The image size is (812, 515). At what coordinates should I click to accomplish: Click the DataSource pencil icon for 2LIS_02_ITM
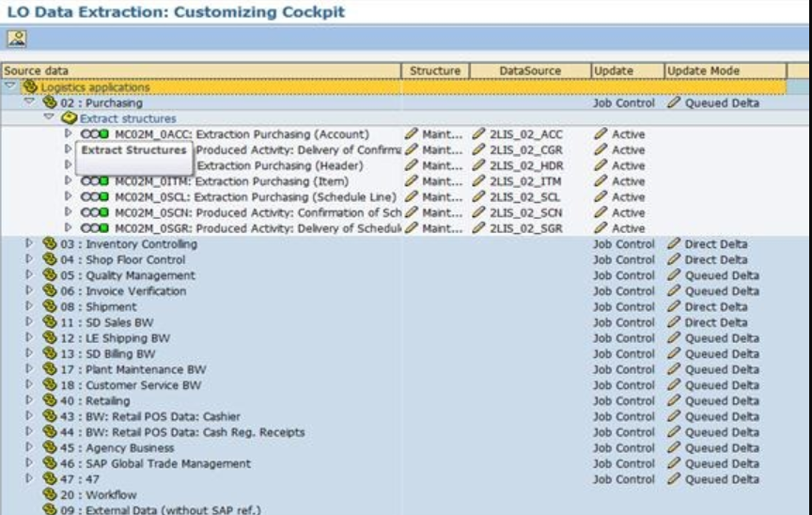tap(479, 180)
